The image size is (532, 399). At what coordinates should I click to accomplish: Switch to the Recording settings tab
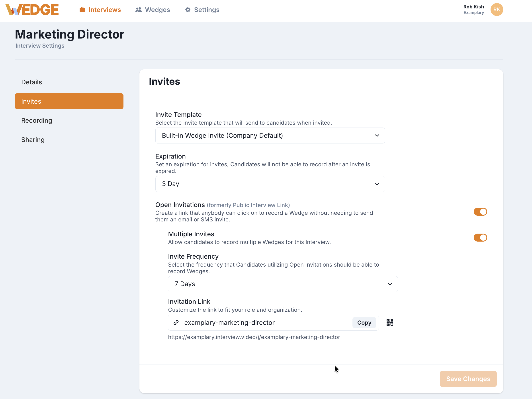37,120
